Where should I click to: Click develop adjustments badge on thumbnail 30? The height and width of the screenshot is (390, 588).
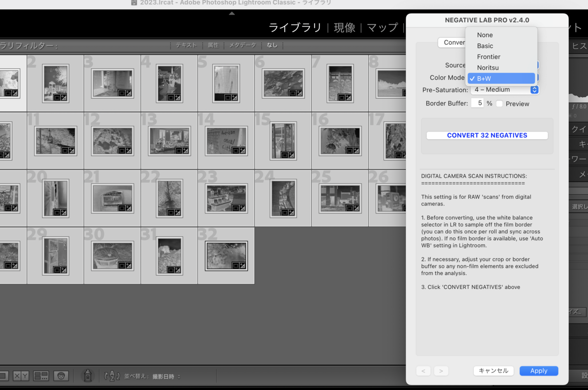tap(128, 265)
